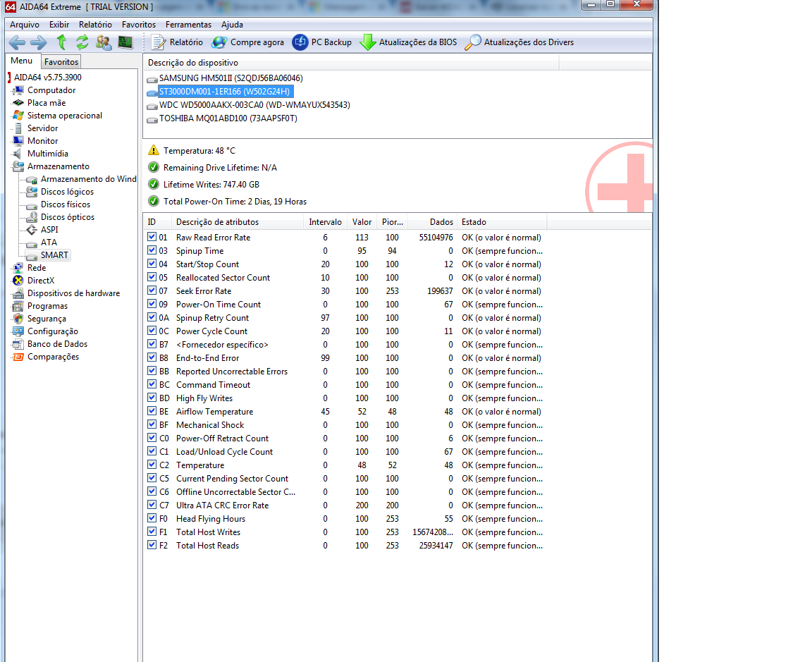
Task: Click the Discos ópticos disc icon
Action: [x=32, y=217]
